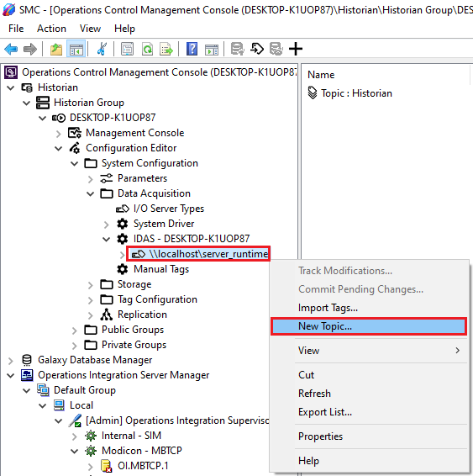This screenshot has width=473, height=476.
Task: Collapse the Data Acquisition node
Action: pyautogui.click(x=91, y=193)
